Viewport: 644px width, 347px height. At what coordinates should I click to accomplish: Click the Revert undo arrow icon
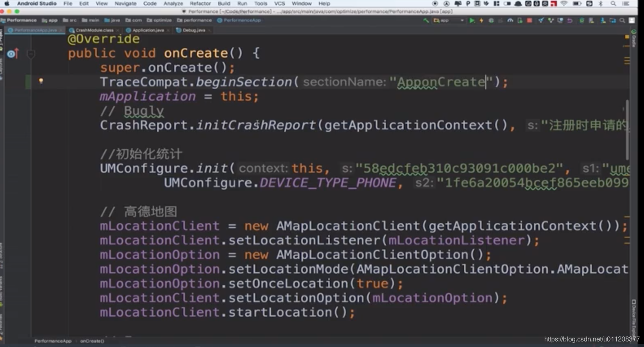coord(570,20)
